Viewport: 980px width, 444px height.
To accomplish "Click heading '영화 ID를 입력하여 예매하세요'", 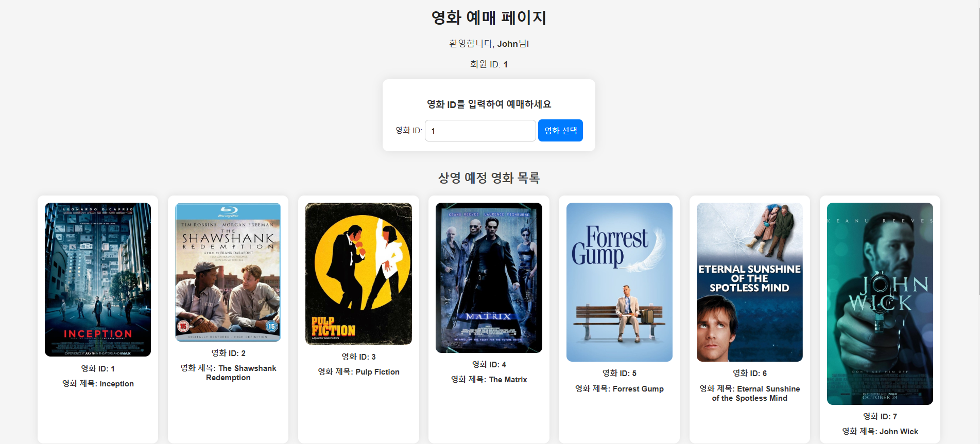I will pyautogui.click(x=489, y=104).
